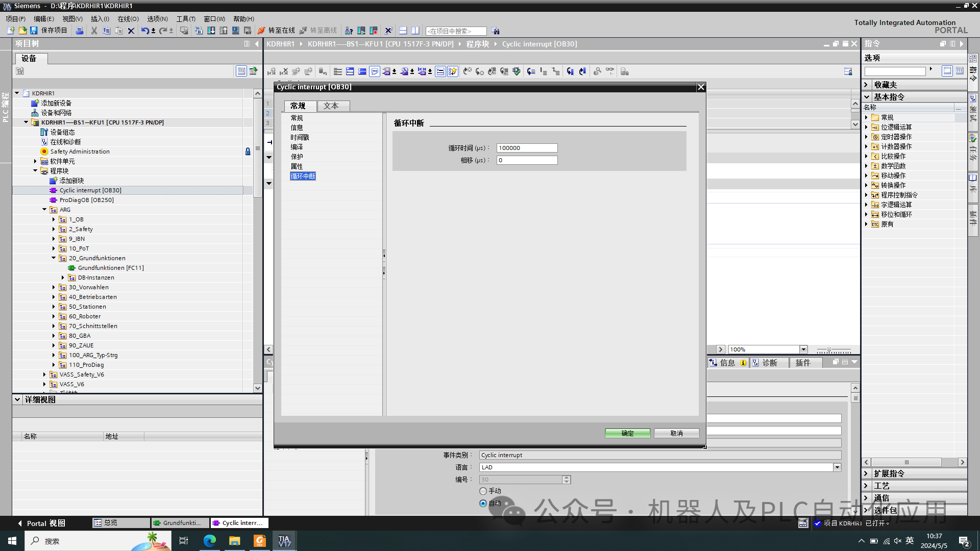
Task: Click the 取消 button
Action: coord(676,433)
